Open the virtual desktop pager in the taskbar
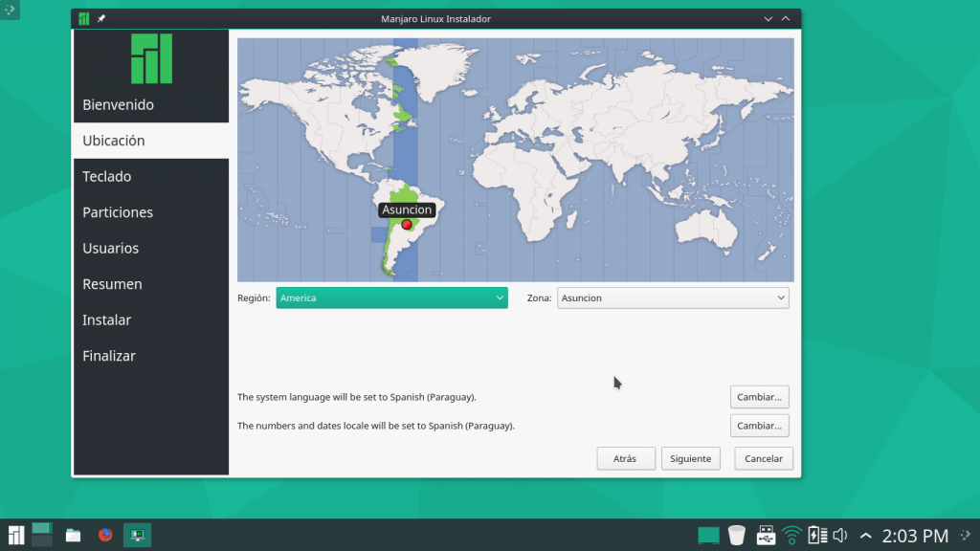The height and width of the screenshot is (551, 980). pyautogui.click(x=42, y=535)
